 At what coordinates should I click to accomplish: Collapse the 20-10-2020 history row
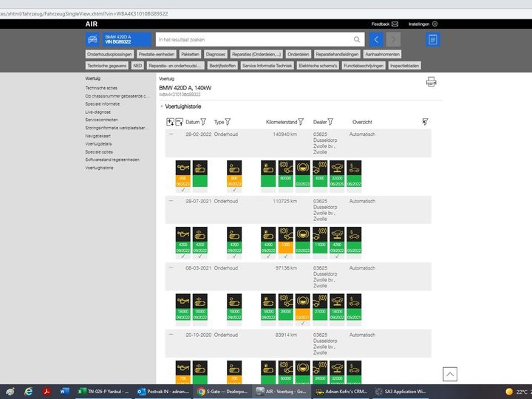[x=171, y=335]
